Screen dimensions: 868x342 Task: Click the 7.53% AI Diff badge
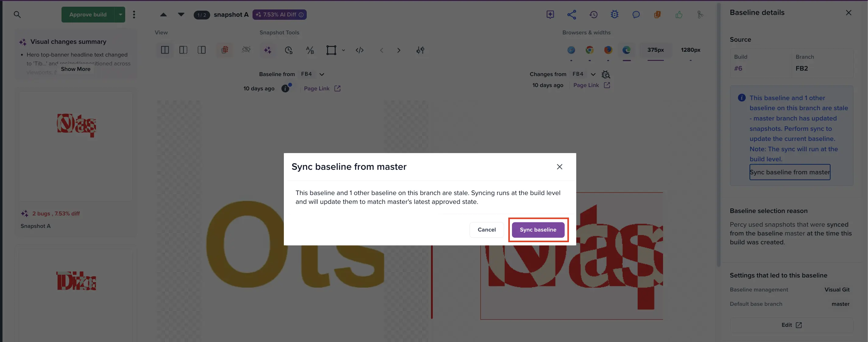[279, 15]
